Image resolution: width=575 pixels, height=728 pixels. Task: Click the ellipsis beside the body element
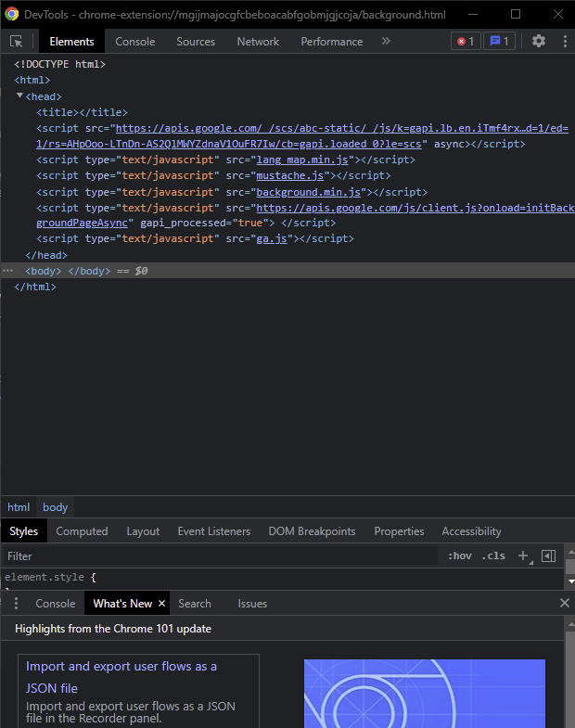[x=8, y=271]
